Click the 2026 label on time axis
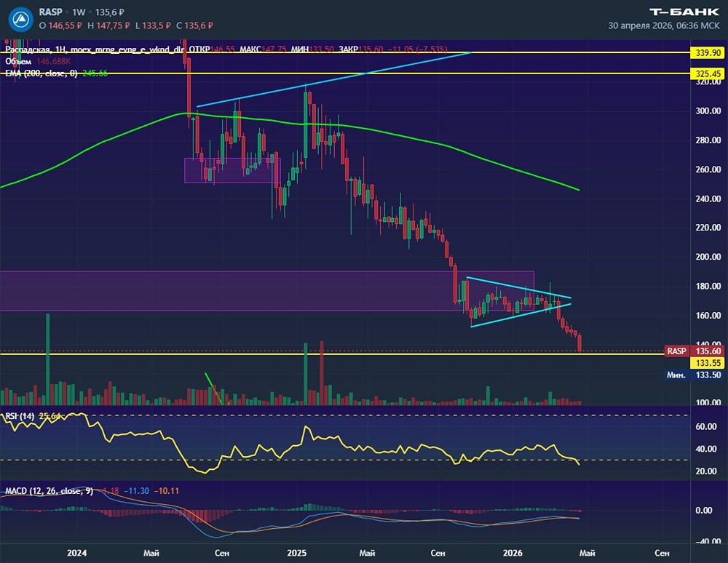Screen dimensions: 728x563 (x=513, y=553)
